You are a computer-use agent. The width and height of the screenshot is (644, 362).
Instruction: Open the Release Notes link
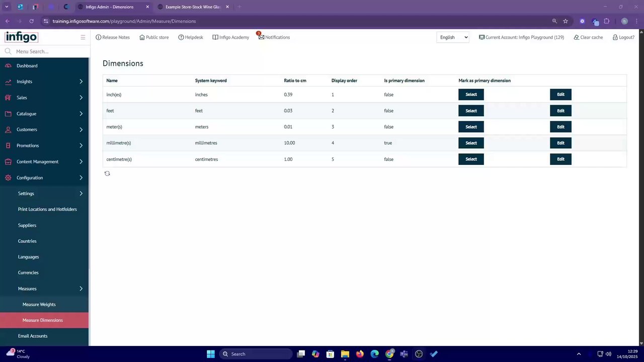[x=113, y=37]
